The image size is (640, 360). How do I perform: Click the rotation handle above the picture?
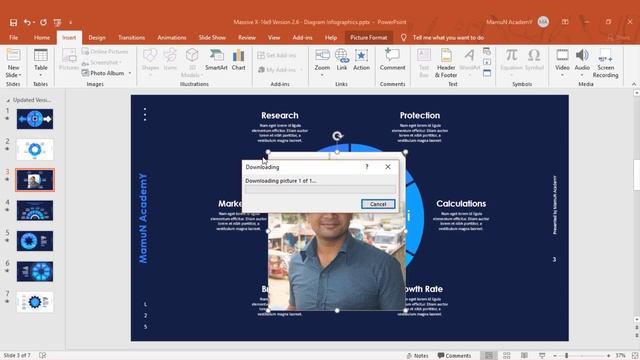pyautogui.click(x=337, y=136)
